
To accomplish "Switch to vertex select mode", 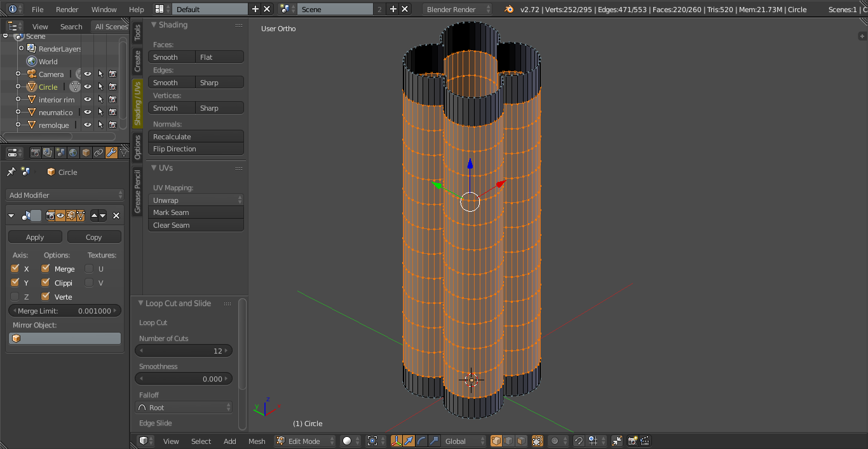I will [x=496, y=441].
